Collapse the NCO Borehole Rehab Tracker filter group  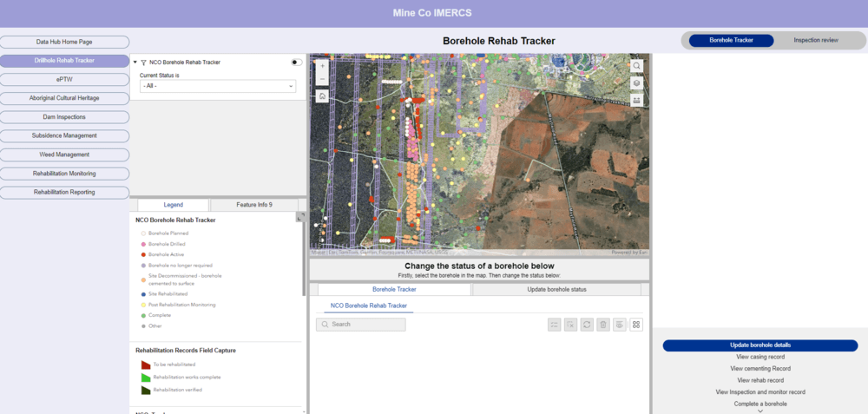(135, 62)
